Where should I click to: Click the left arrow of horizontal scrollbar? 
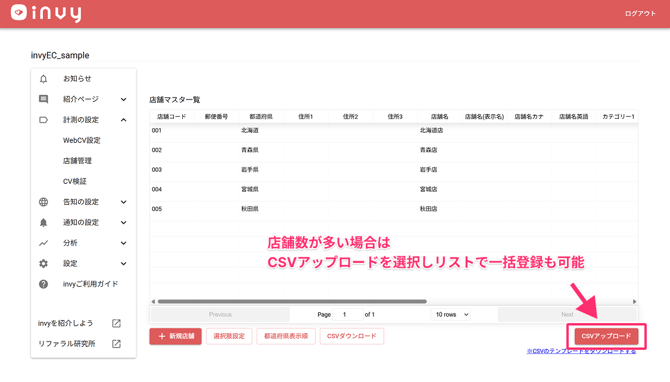[x=153, y=302]
